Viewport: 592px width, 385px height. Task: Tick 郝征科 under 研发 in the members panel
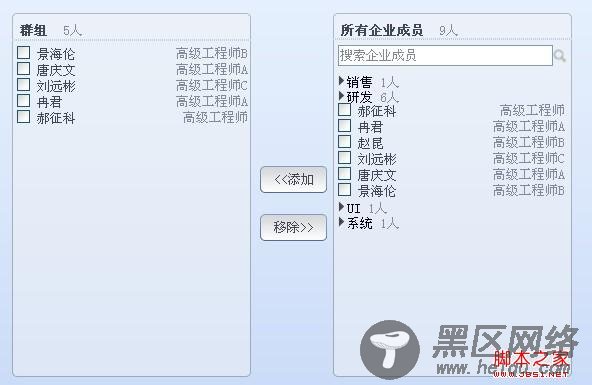pos(344,110)
